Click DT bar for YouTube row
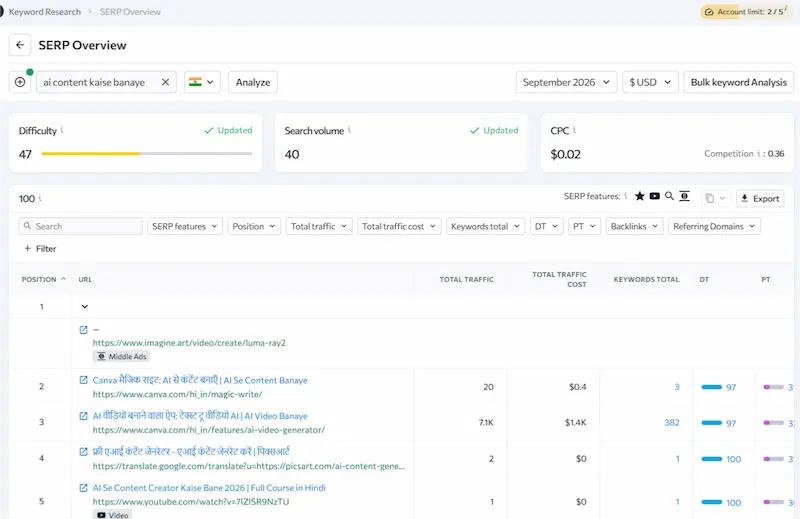Image resolution: width=800 pixels, height=519 pixels. [x=711, y=502]
